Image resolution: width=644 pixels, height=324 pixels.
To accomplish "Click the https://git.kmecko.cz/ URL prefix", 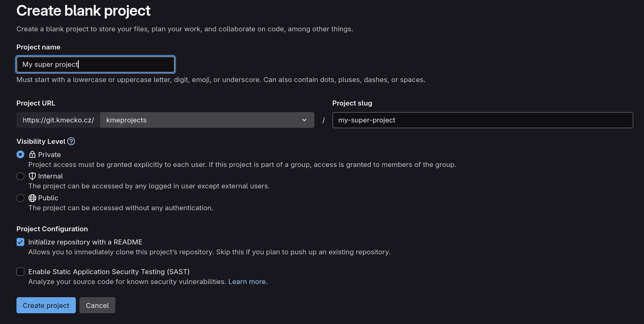I will [x=58, y=120].
